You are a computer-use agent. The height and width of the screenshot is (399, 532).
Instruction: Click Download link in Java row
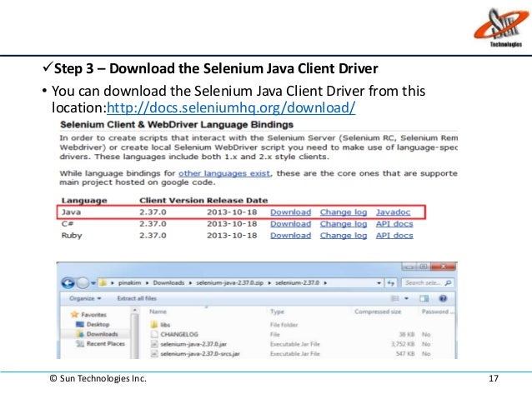[x=290, y=212]
